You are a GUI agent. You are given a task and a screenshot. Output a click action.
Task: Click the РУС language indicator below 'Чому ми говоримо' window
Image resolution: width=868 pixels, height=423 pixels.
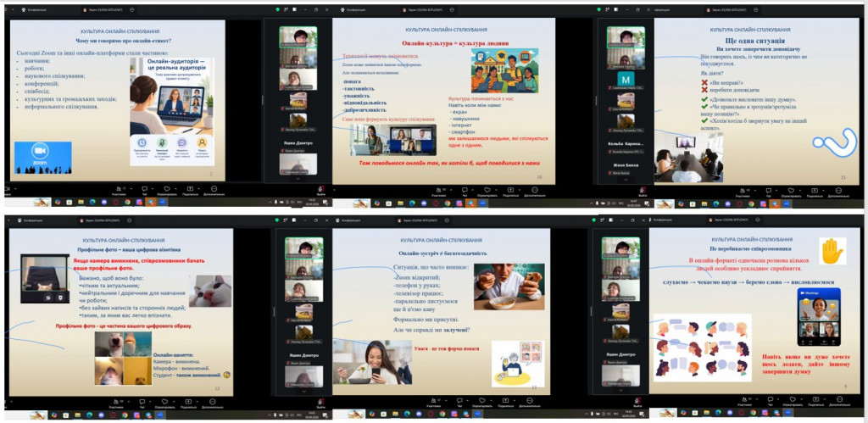coord(299,202)
